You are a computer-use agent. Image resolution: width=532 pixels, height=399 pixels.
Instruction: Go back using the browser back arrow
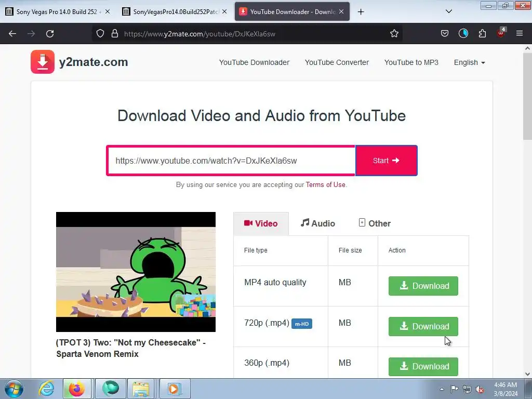(12, 34)
